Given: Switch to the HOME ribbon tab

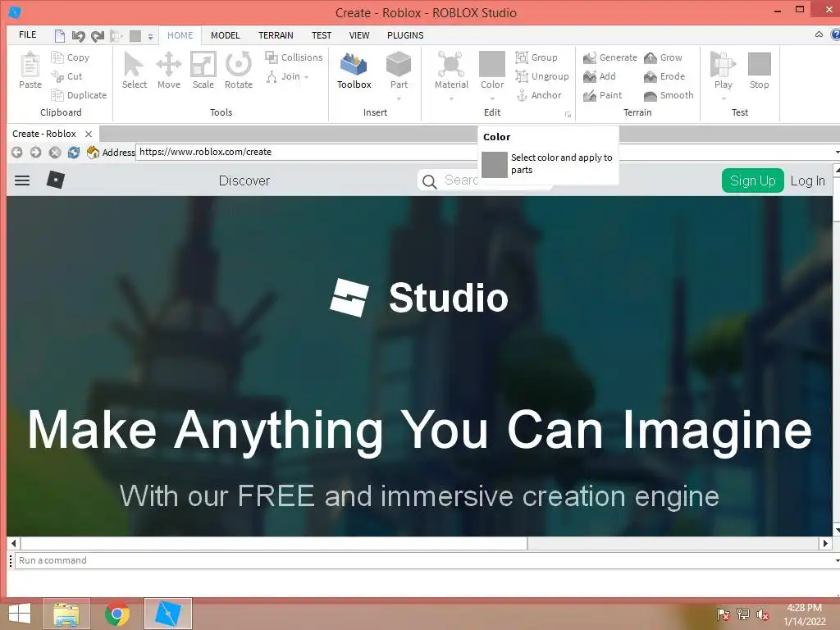Looking at the screenshot, I should pyautogui.click(x=180, y=35).
